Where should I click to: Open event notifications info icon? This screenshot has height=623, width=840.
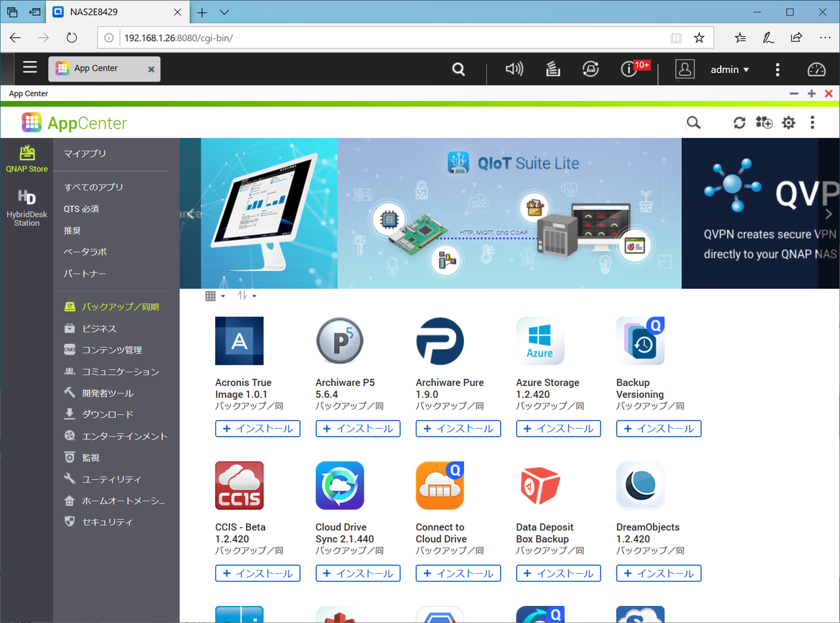click(x=629, y=69)
